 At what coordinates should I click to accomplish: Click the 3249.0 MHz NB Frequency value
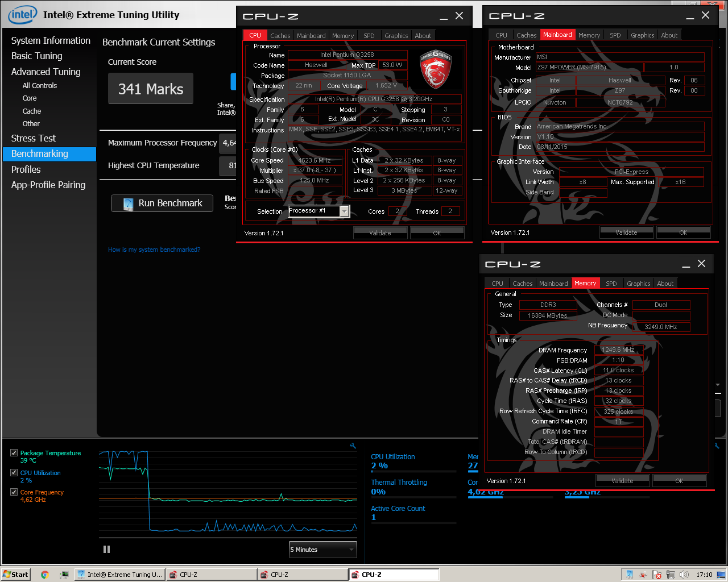click(661, 327)
